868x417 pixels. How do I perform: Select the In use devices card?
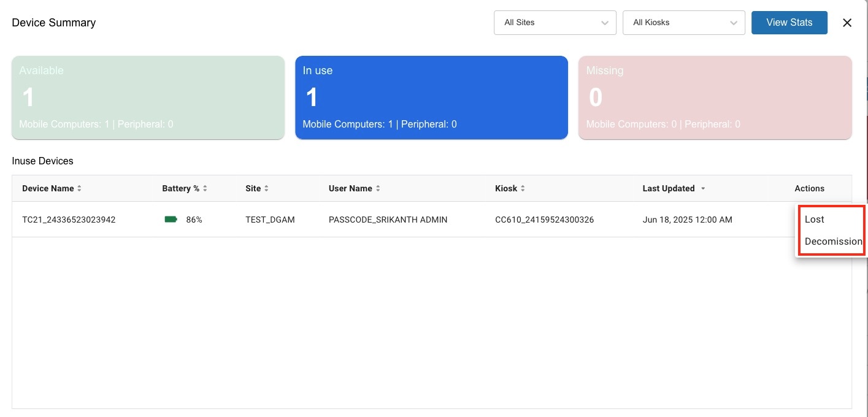pos(431,98)
